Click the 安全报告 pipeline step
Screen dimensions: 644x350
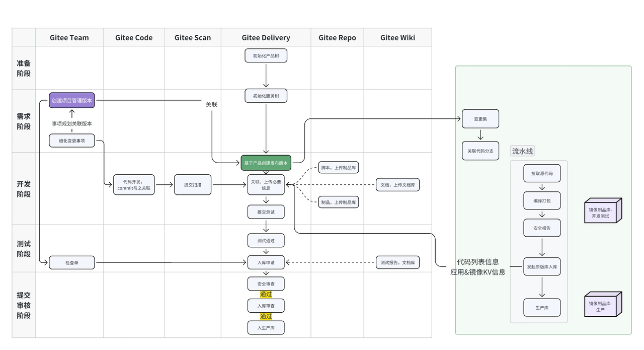coord(542,228)
